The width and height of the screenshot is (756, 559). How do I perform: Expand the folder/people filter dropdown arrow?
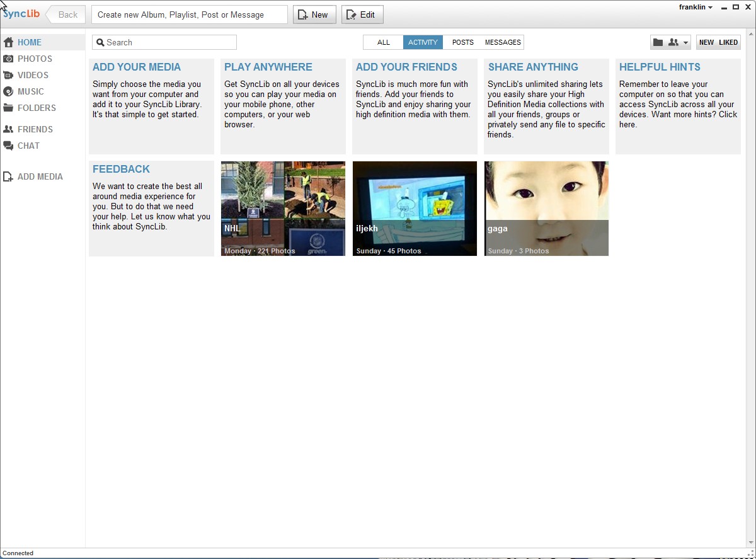685,43
